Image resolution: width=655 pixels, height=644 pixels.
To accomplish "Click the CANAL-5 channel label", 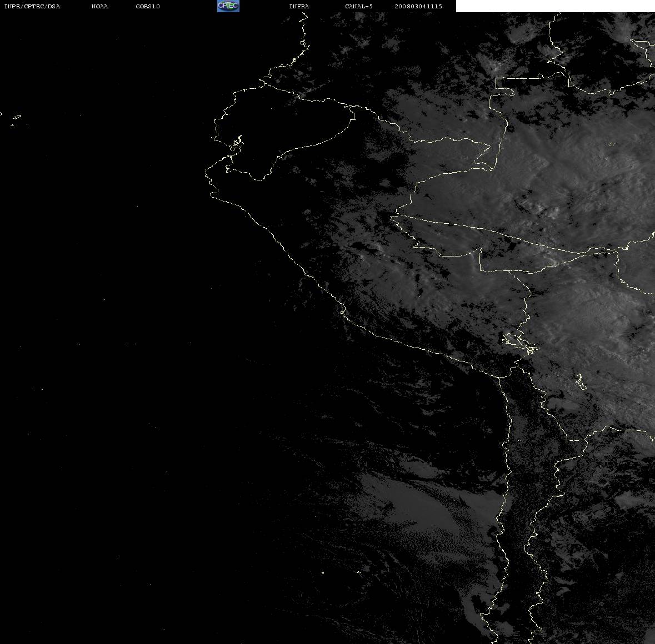I will coord(359,6).
